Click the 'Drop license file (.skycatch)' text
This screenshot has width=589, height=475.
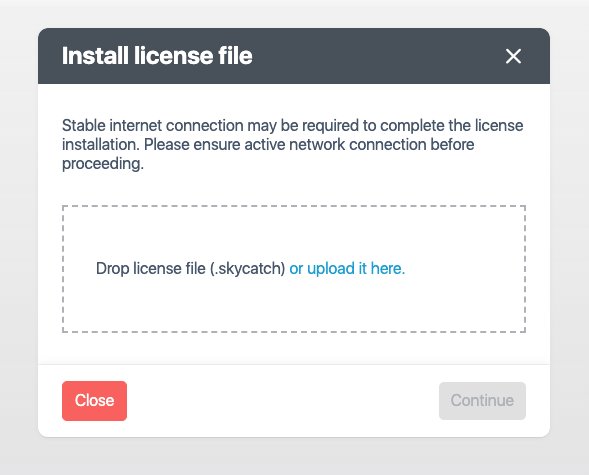[x=190, y=268]
